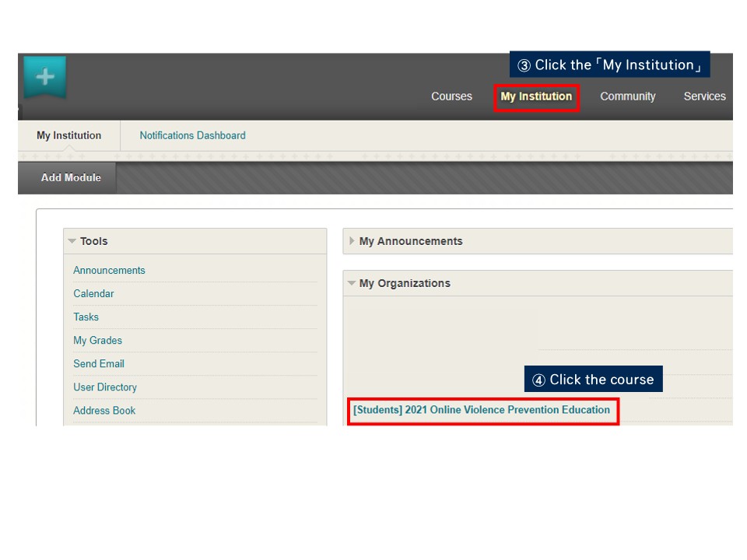This screenshot has height=560, width=747.
Task: Open the Send Email tool
Action: tap(99, 364)
